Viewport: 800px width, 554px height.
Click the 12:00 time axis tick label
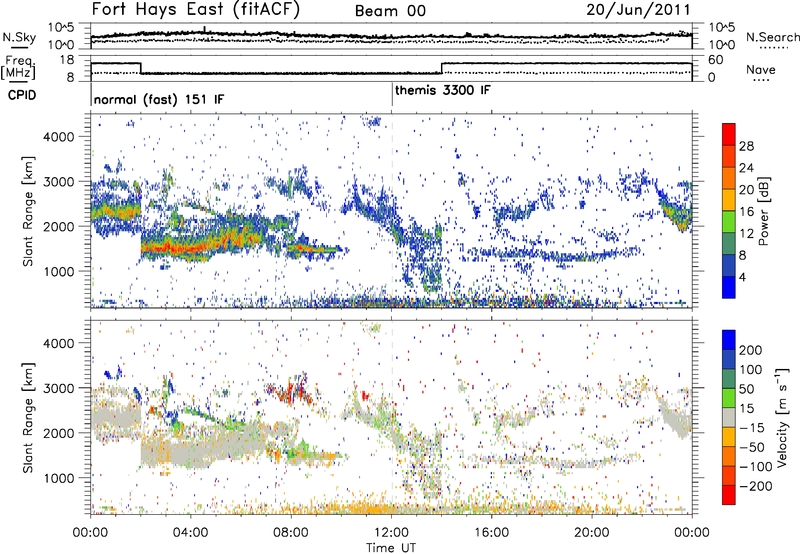(391, 533)
